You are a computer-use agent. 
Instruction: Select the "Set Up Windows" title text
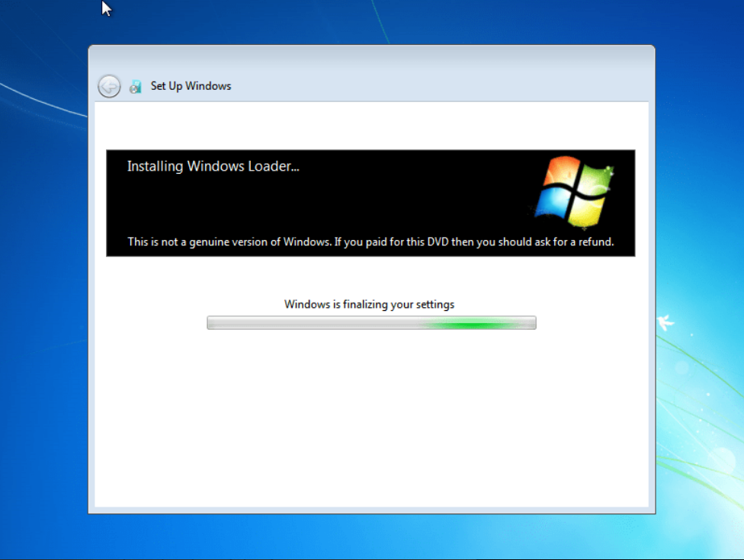191,86
